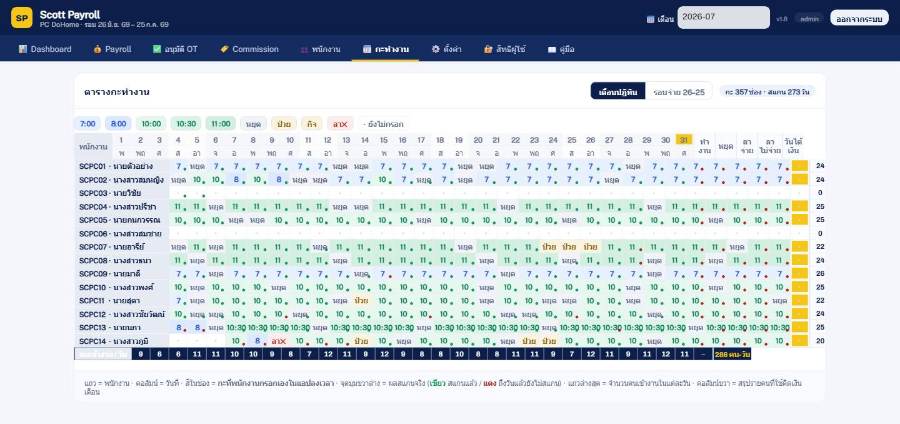This screenshot has width=900, height=424.
Task: Open shift cell for SCPC01 day 1
Action: 178,166
